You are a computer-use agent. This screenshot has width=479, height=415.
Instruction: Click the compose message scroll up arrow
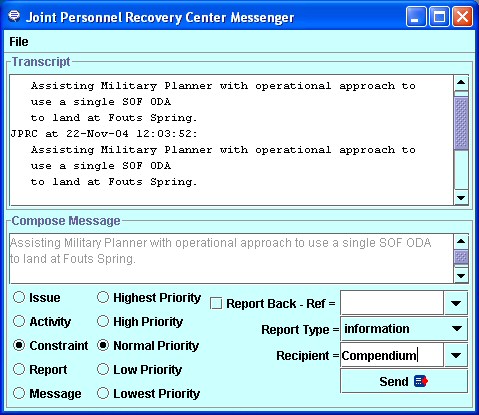(461, 241)
